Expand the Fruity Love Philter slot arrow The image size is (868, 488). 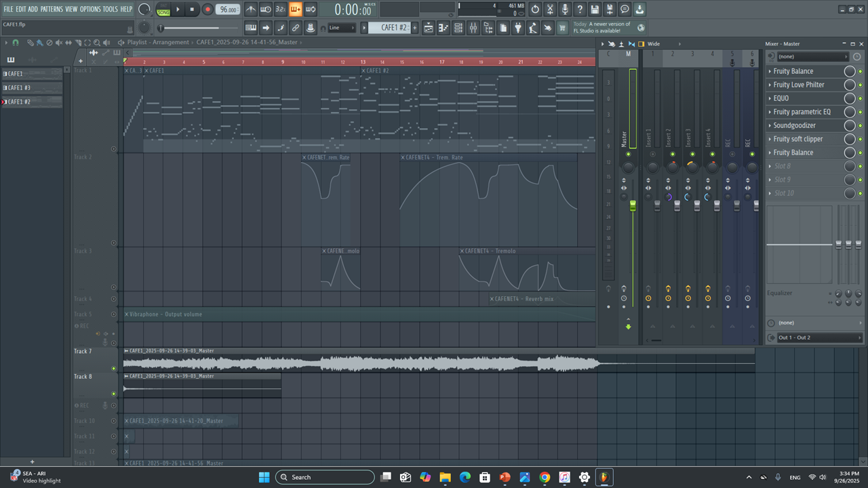[770, 85]
